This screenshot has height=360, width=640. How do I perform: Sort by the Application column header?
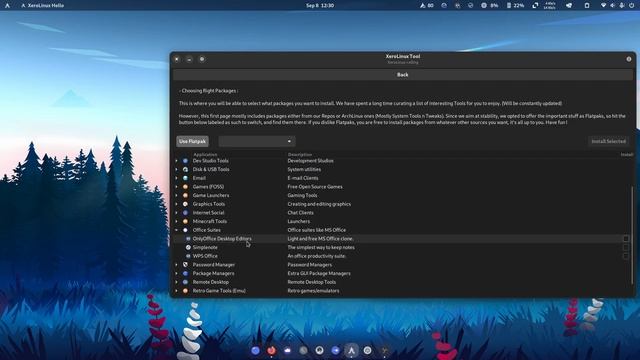[x=205, y=154]
